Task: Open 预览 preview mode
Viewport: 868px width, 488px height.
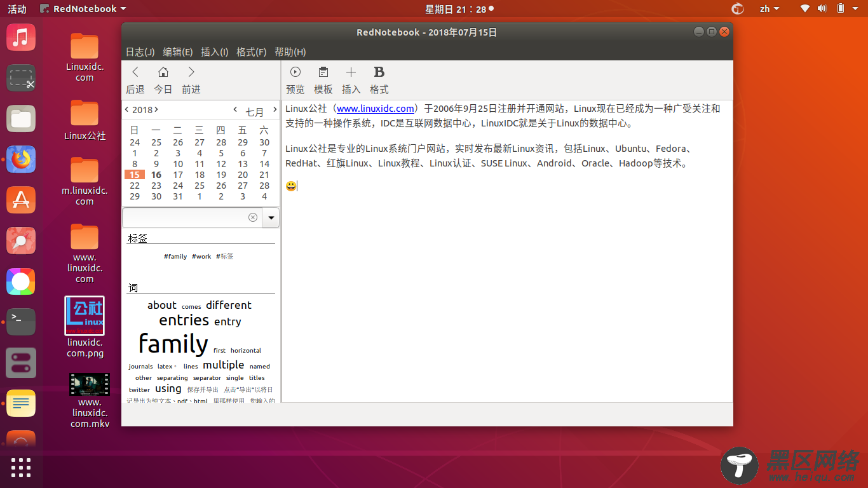Action: point(295,80)
